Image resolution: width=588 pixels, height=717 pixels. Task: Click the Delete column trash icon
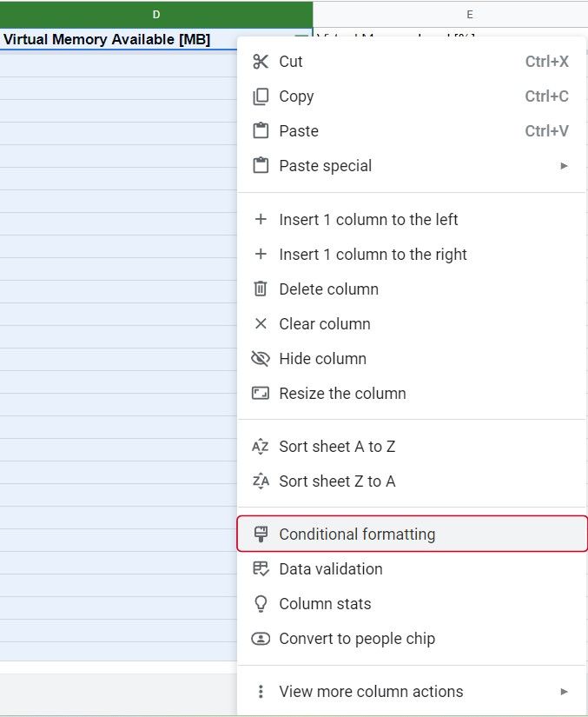261,289
